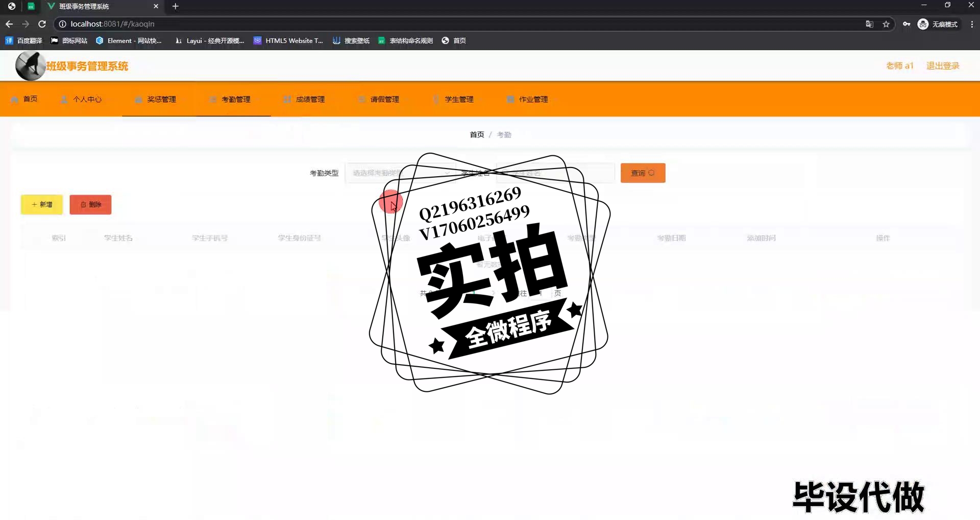Open 个人中心 menu item
Screen dimensions: 980x520
81,99
